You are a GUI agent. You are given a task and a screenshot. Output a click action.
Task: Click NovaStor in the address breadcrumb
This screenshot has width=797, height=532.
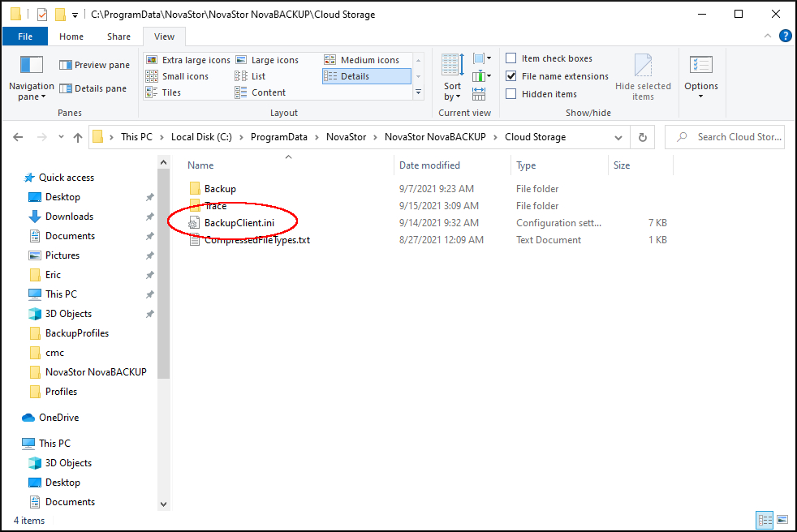[346, 137]
